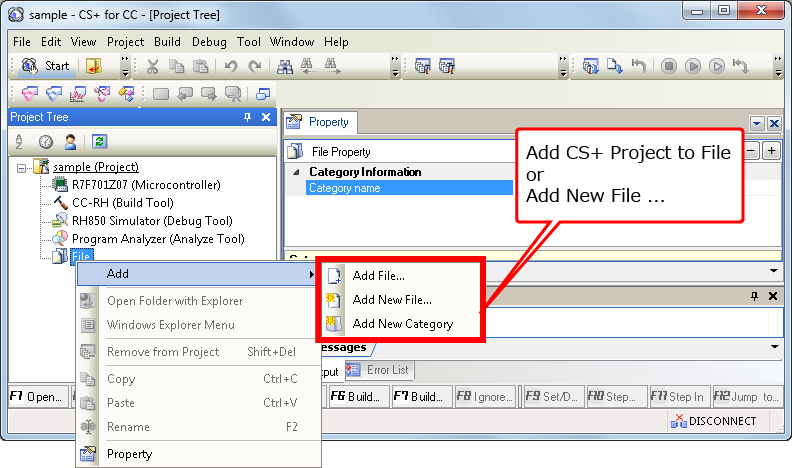
Task: Collapse the Category Information section
Action: (297, 172)
